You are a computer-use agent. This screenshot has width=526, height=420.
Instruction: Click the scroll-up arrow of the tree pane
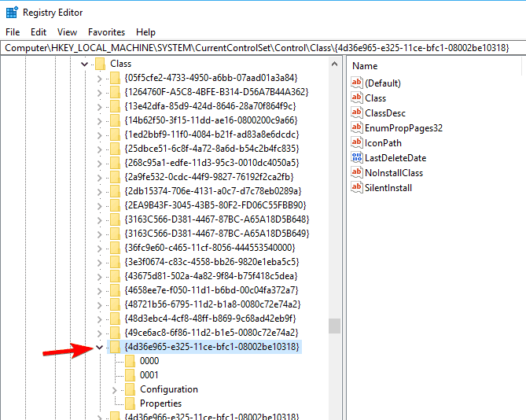[334, 64]
